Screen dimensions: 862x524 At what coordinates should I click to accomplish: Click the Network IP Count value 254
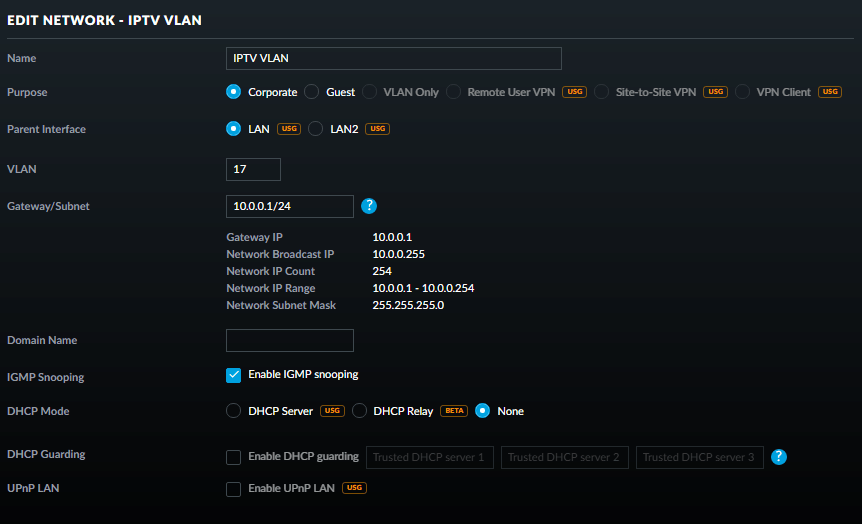(382, 271)
